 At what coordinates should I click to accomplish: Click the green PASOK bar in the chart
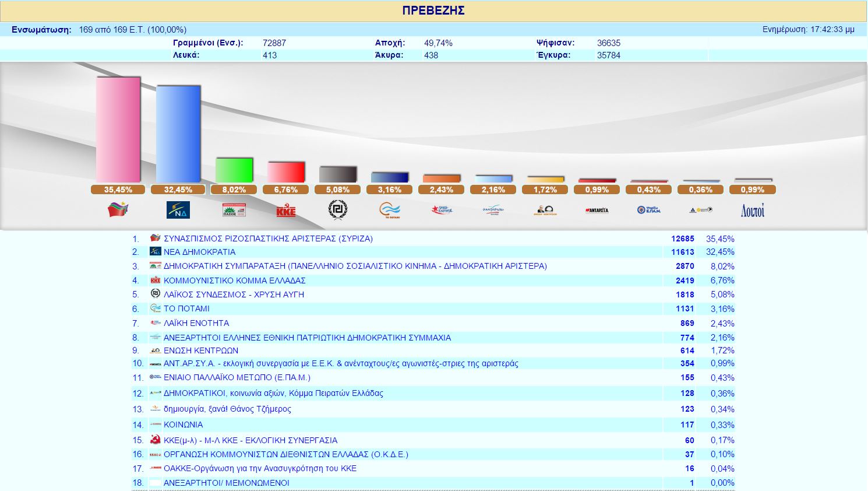point(234,170)
